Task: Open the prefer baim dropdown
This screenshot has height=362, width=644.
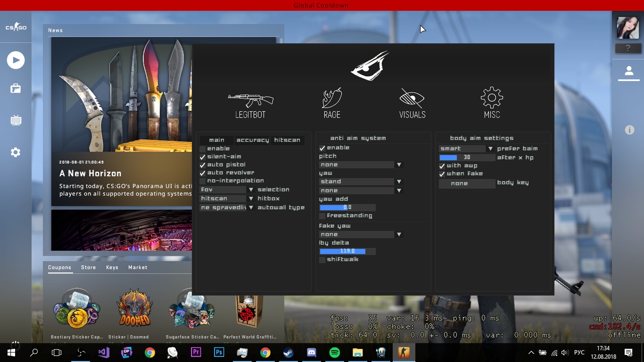Action: pos(466,149)
